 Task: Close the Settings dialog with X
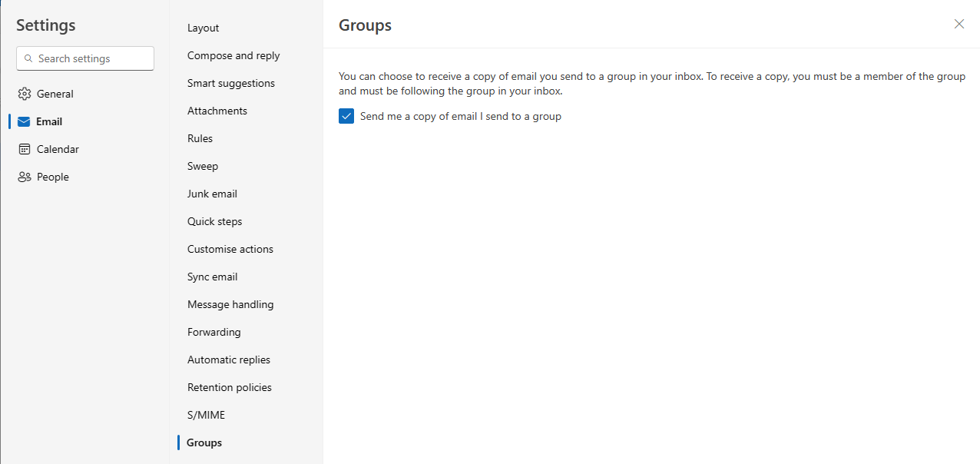[x=959, y=24]
